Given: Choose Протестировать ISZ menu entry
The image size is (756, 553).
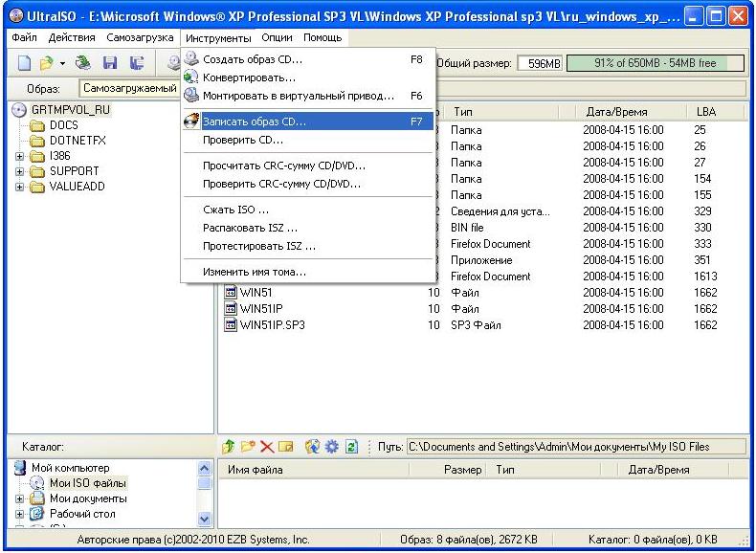Looking at the screenshot, I should tap(307, 247).
